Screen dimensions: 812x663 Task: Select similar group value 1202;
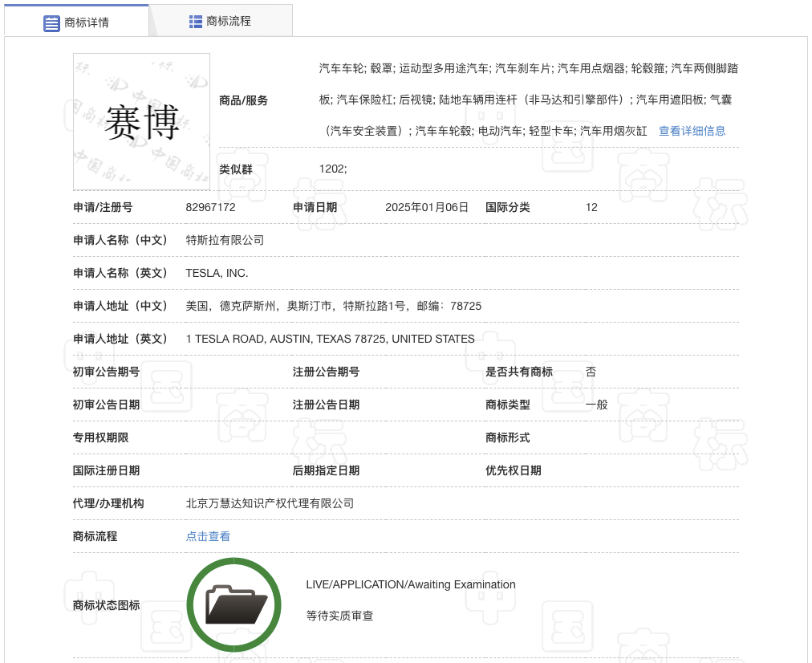point(333,169)
